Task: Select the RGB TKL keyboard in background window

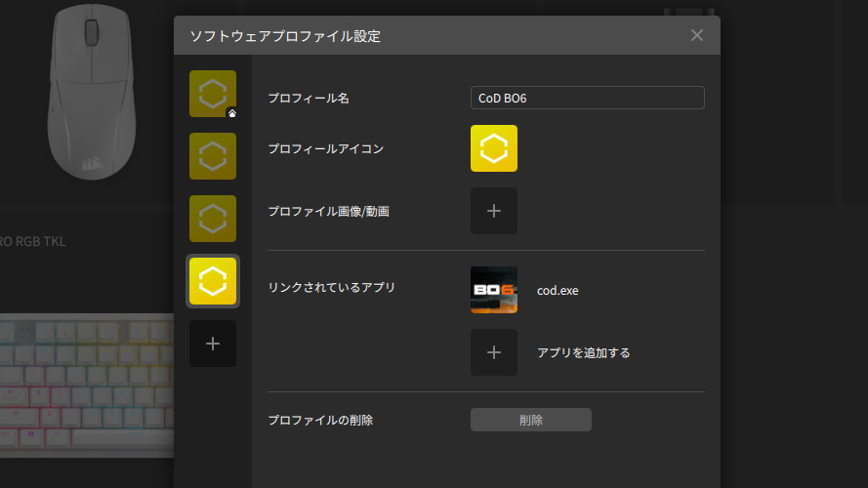Action: (x=87, y=386)
